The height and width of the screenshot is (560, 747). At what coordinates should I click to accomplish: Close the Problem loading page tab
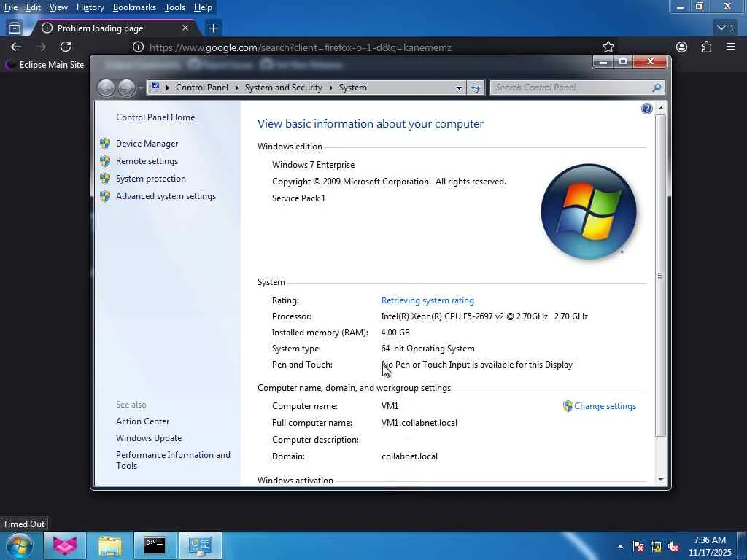pos(185,28)
